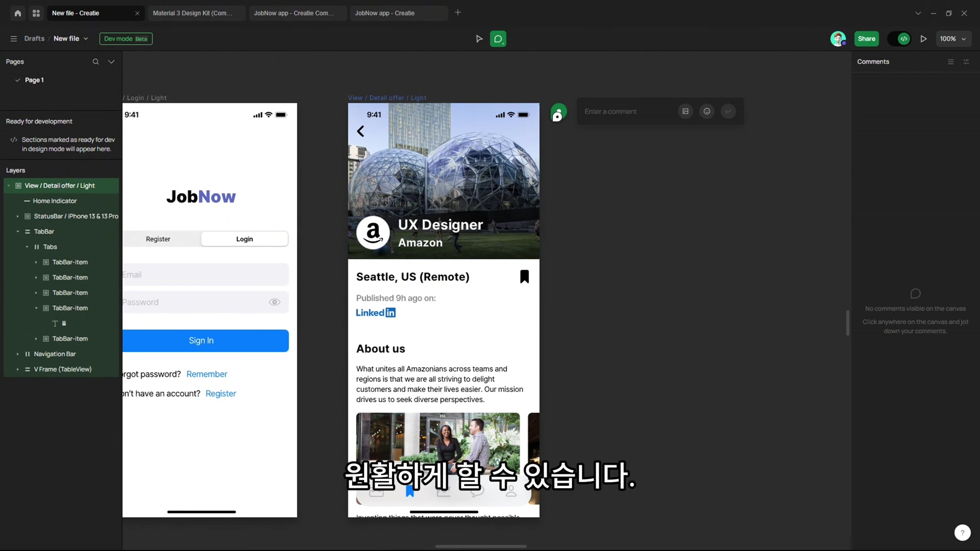Click the Sign In button
The width and height of the screenshot is (980, 551).
[x=205, y=341]
